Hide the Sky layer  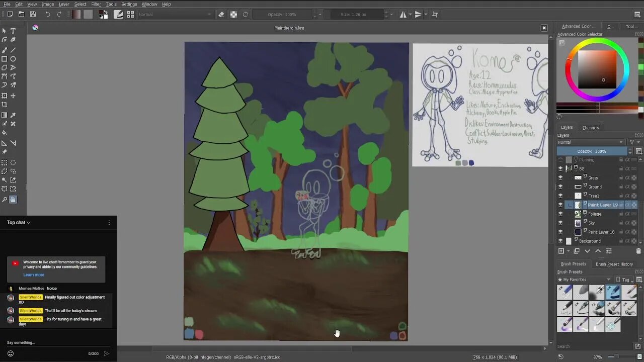click(x=560, y=223)
